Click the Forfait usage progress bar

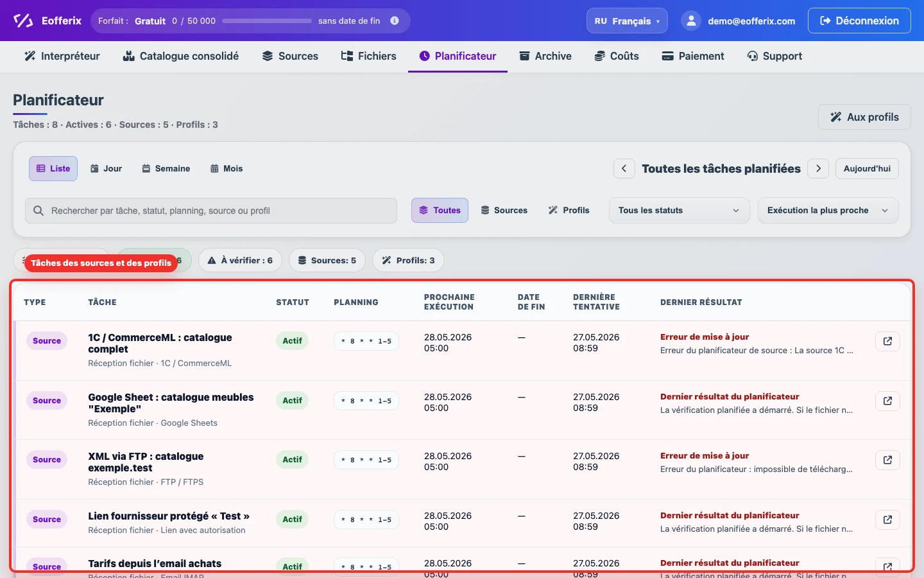[267, 21]
